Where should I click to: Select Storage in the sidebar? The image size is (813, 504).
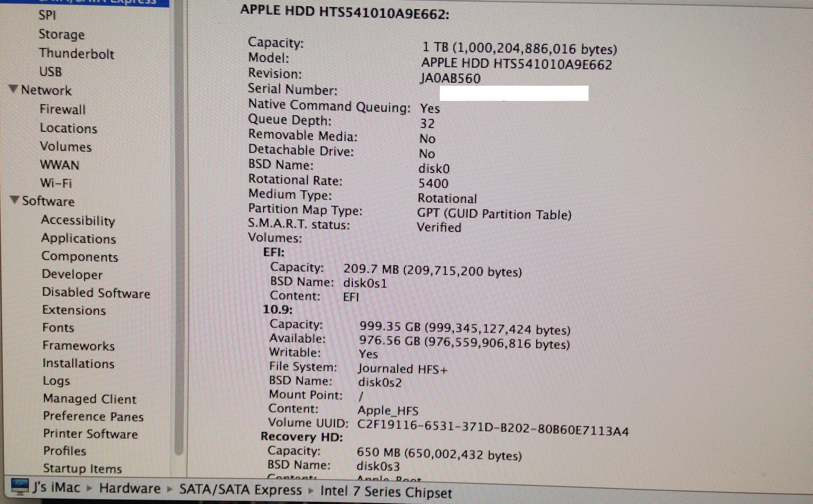(62, 34)
